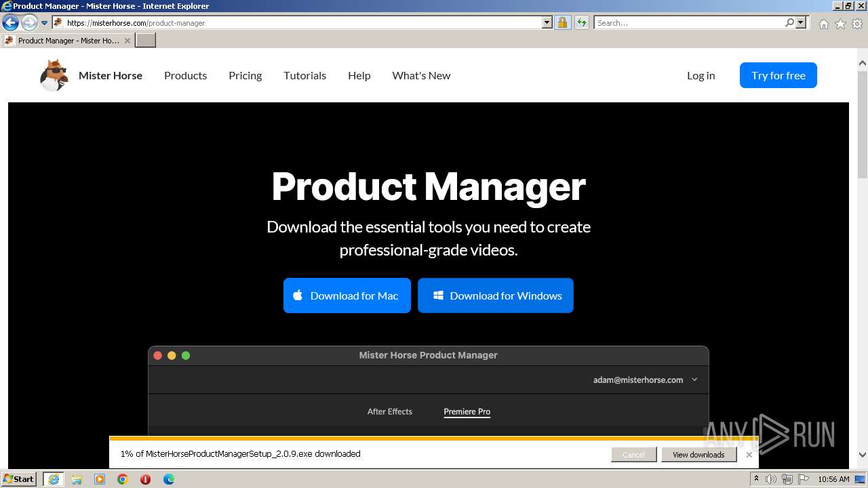This screenshot has width=868, height=488.
Task: Click the 10:56 AM system clock
Action: pos(833,479)
